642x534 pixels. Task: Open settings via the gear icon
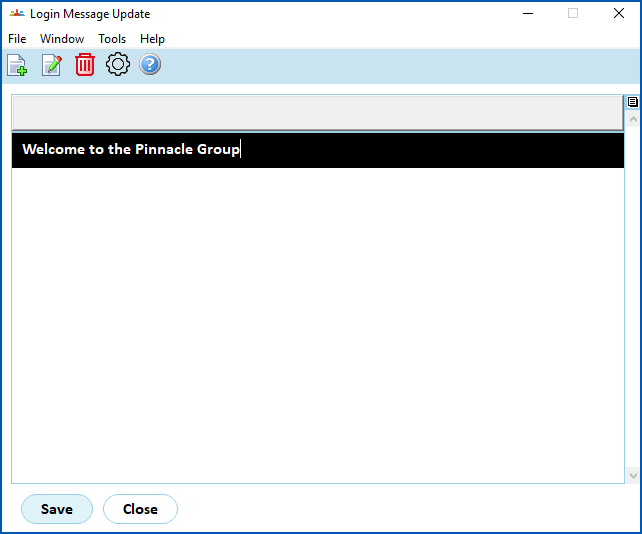118,64
